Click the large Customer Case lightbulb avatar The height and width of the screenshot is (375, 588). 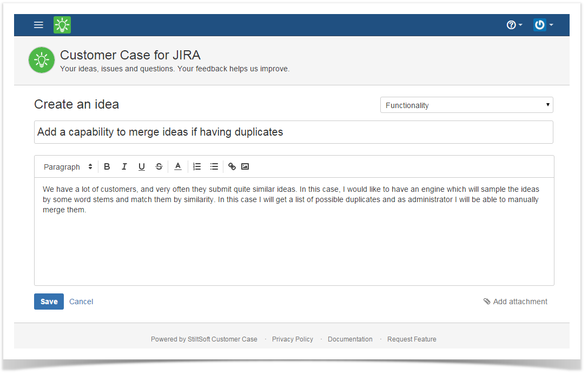click(x=42, y=60)
